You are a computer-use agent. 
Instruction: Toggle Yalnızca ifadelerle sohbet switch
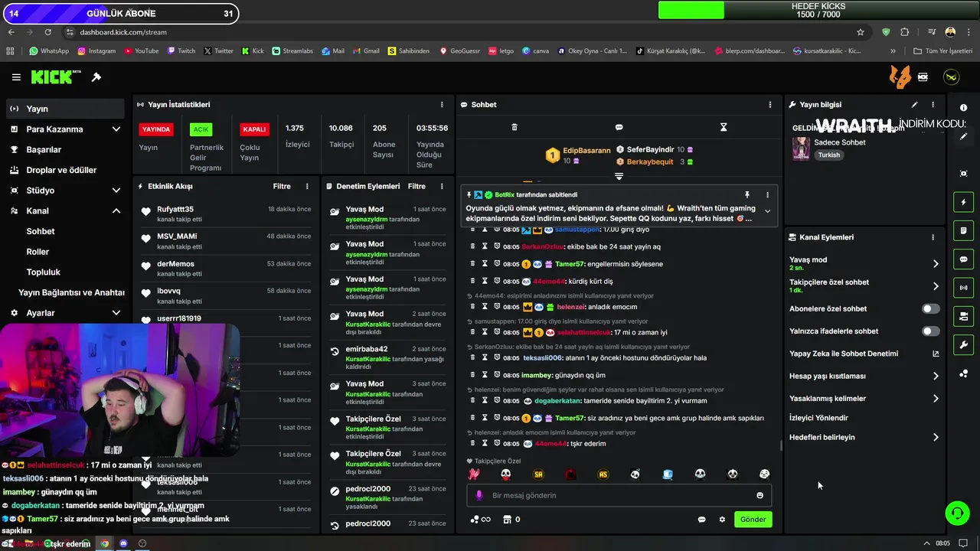point(930,331)
